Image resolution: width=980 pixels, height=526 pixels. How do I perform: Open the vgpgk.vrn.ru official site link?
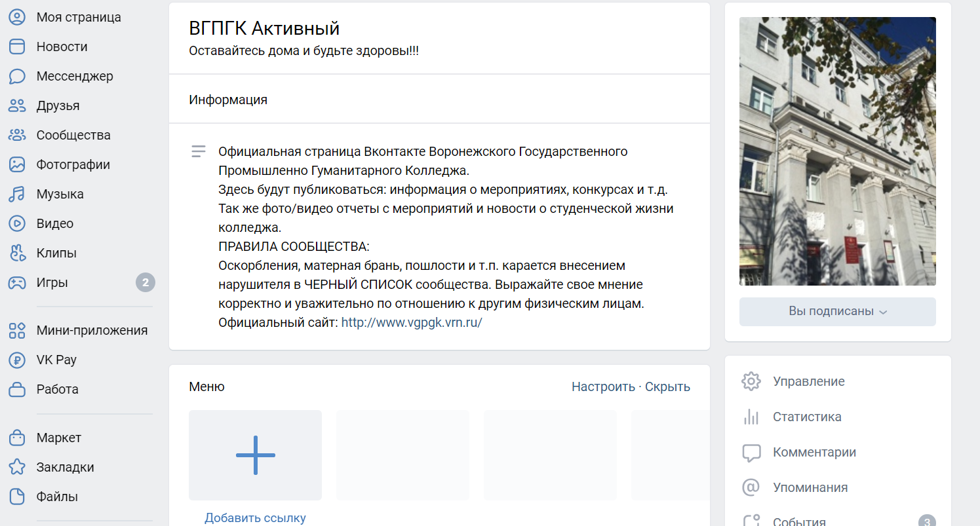click(x=412, y=323)
